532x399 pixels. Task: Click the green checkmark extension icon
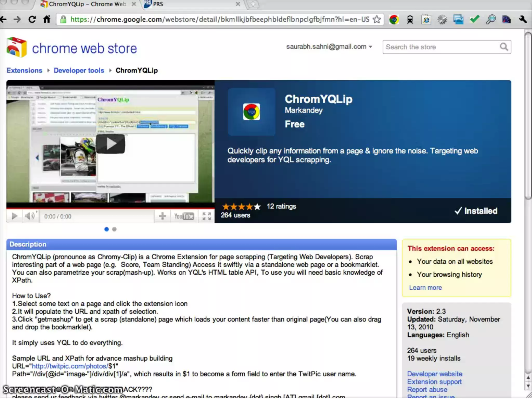(474, 19)
